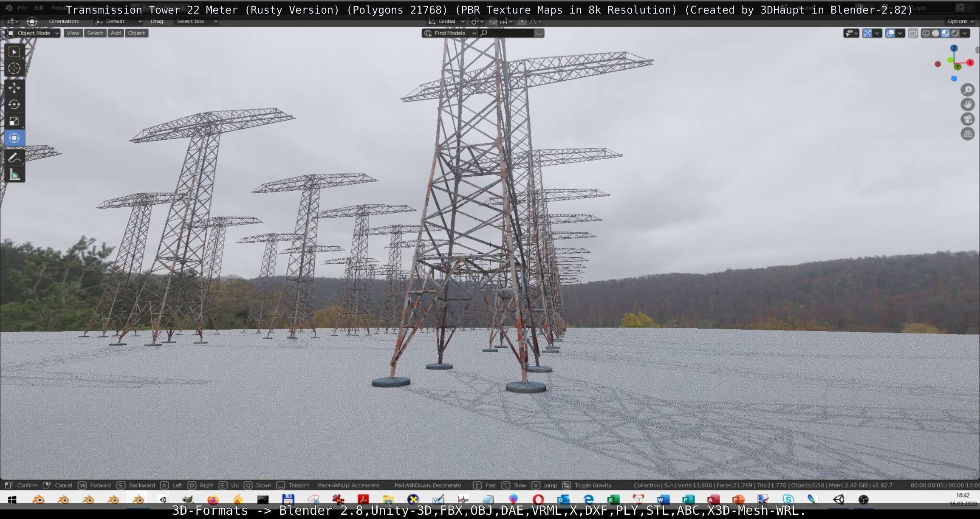Open the Object menu

click(x=136, y=33)
